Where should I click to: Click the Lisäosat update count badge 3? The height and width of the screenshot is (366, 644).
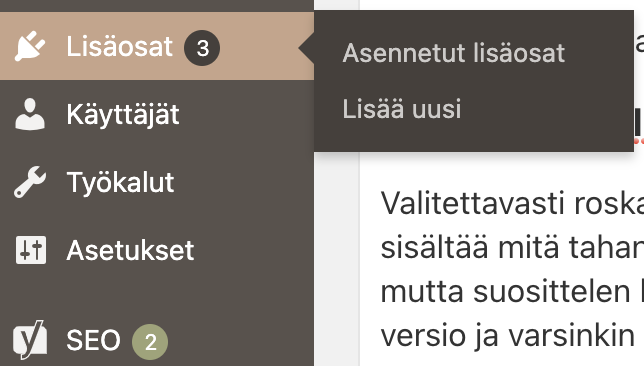click(202, 48)
